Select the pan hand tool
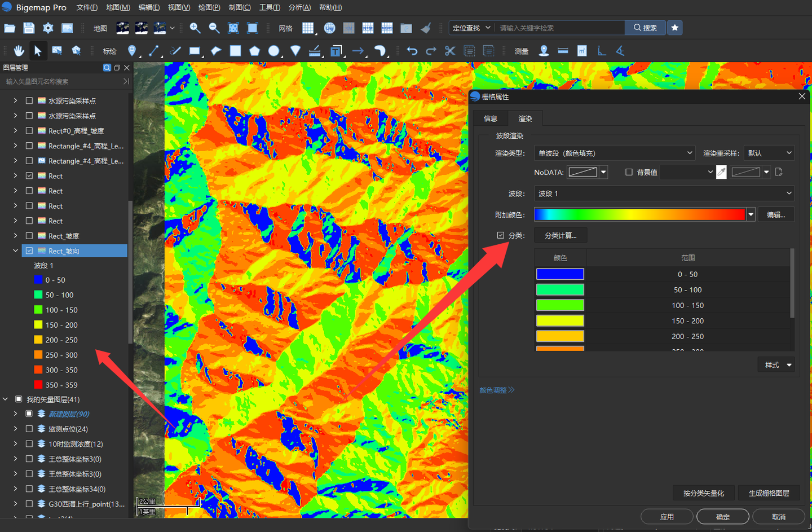The width and height of the screenshot is (812, 532). point(19,51)
